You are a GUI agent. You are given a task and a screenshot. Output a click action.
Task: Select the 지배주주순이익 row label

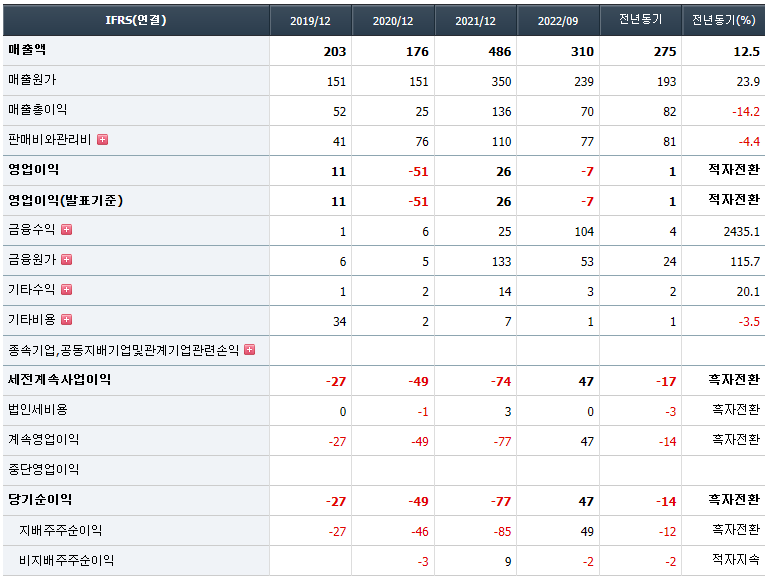coord(60,530)
